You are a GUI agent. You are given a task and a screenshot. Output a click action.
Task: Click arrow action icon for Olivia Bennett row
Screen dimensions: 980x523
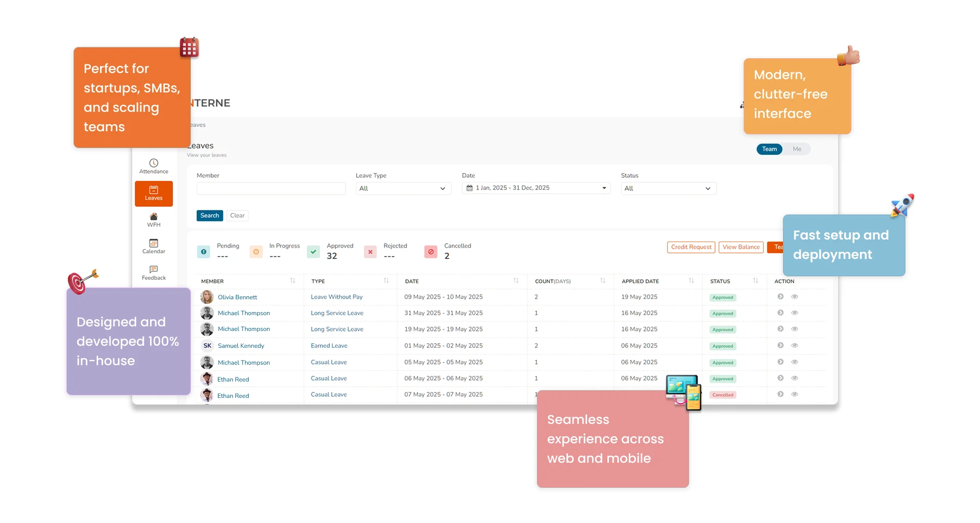point(780,297)
